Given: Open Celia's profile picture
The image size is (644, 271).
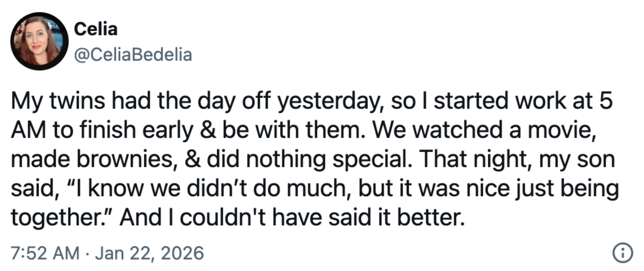Looking at the screenshot, I should click(39, 41).
